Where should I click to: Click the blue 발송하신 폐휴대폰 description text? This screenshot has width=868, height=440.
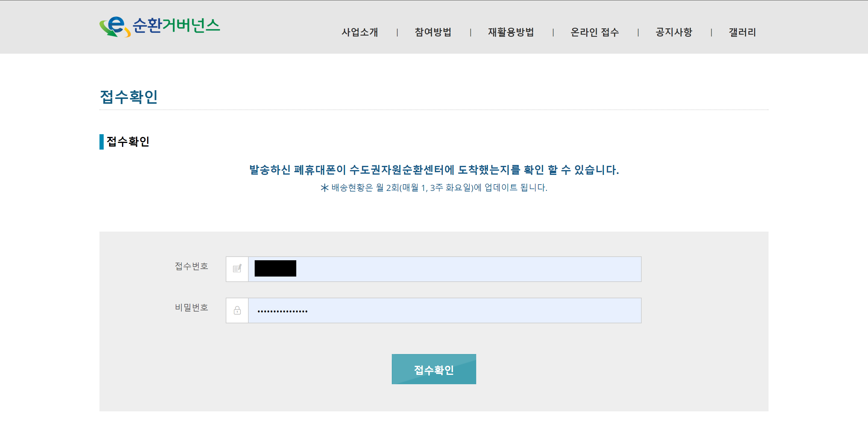point(434,169)
